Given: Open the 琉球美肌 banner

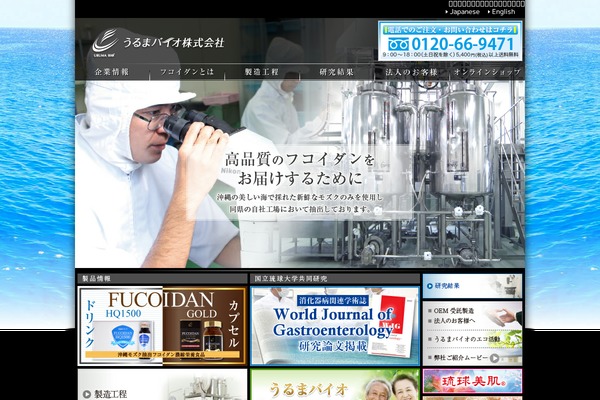Looking at the screenshot, I should click(472, 381).
